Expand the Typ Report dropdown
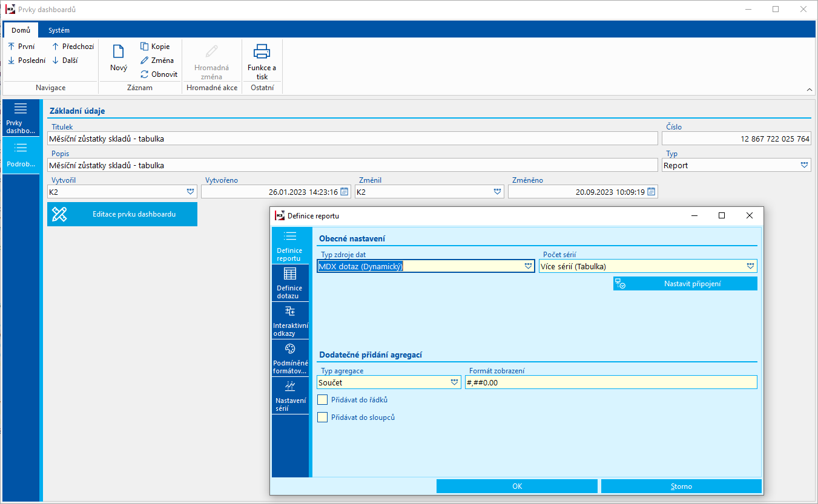Viewport: 818px width, 504px height. pos(805,165)
